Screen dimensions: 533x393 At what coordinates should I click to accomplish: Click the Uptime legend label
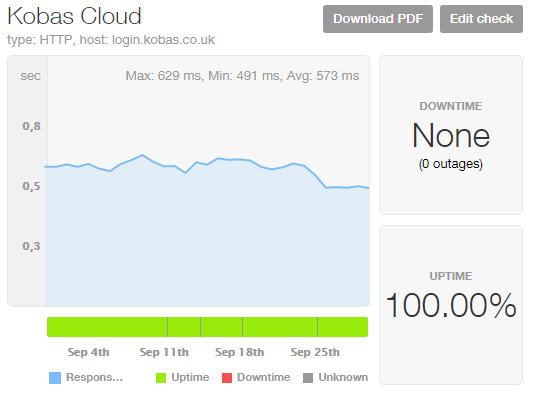[x=190, y=377]
